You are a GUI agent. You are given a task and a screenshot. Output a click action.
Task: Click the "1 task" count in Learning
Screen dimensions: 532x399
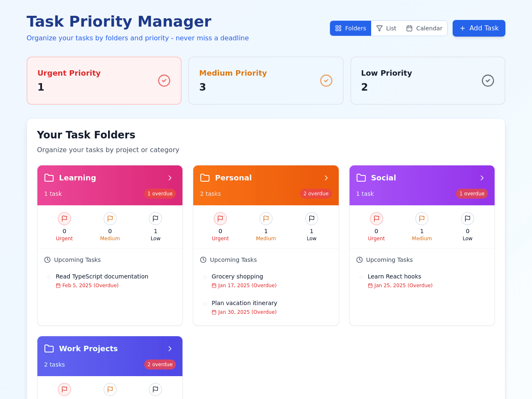click(x=53, y=194)
